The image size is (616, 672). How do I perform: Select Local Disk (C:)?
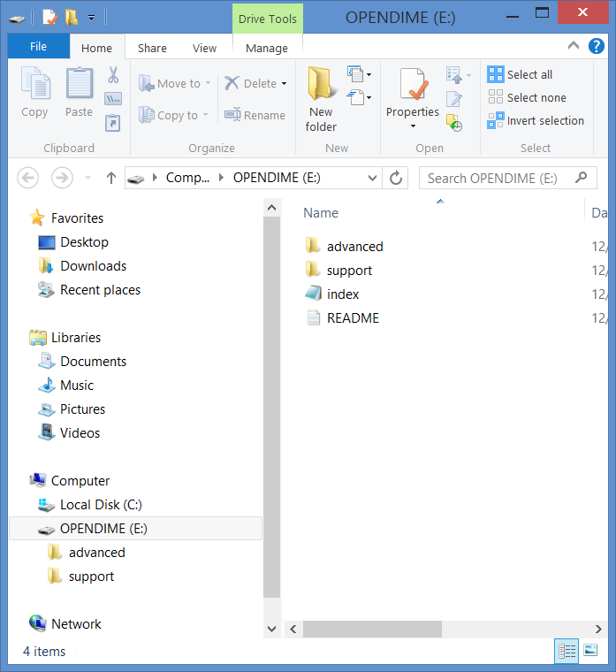90,505
